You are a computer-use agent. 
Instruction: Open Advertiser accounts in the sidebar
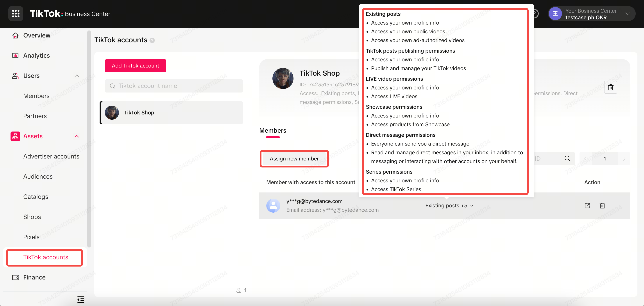(51, 156)
